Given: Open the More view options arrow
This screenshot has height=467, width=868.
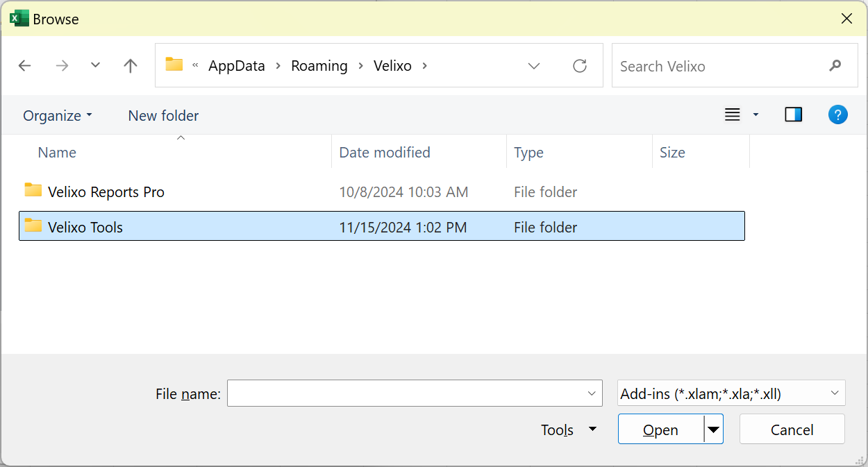Looking at the screenshot, I should pyautogui.click(x=756, y=114).
